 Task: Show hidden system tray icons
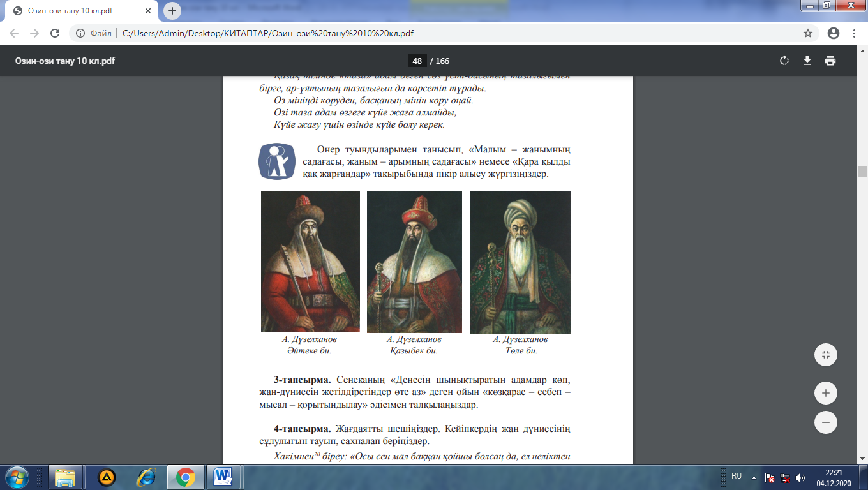[754, 477]
